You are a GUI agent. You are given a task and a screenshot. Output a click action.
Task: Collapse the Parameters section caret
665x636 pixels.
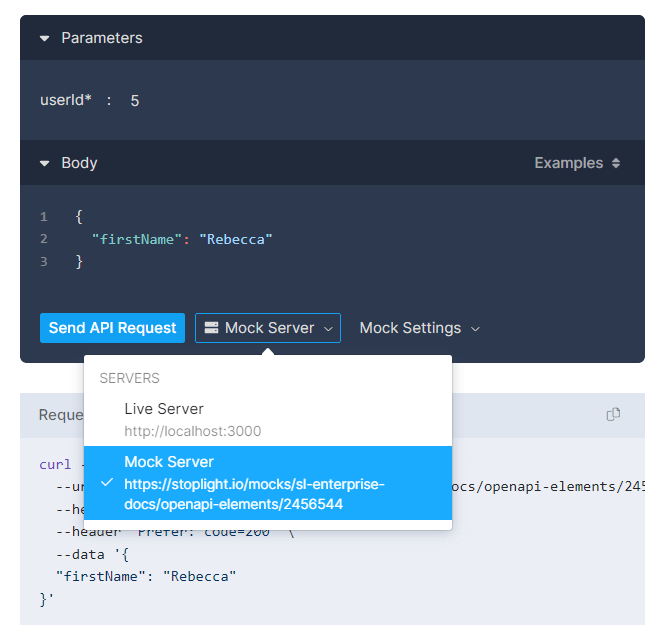44,39
